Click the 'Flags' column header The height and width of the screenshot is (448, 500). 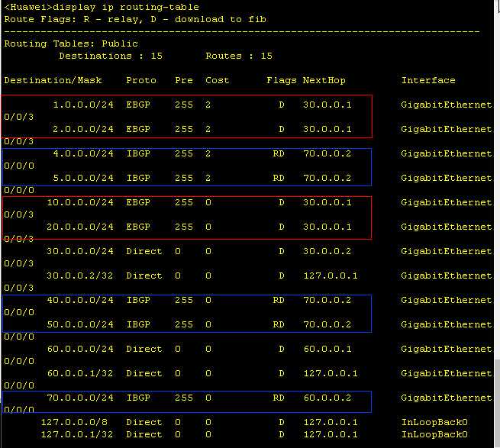[282, 80]
